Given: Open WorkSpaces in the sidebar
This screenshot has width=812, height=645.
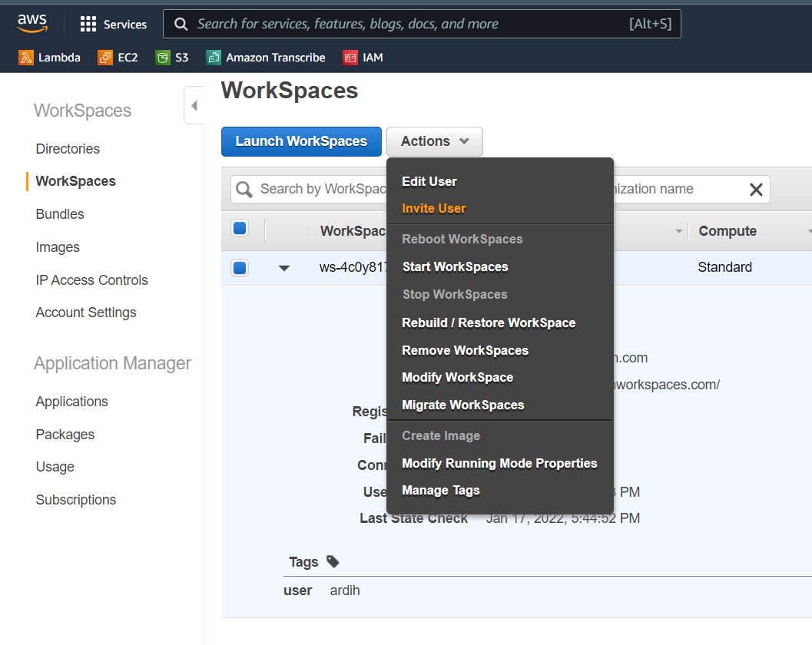Looking at the screenshot, I should [x=75, y=181].
